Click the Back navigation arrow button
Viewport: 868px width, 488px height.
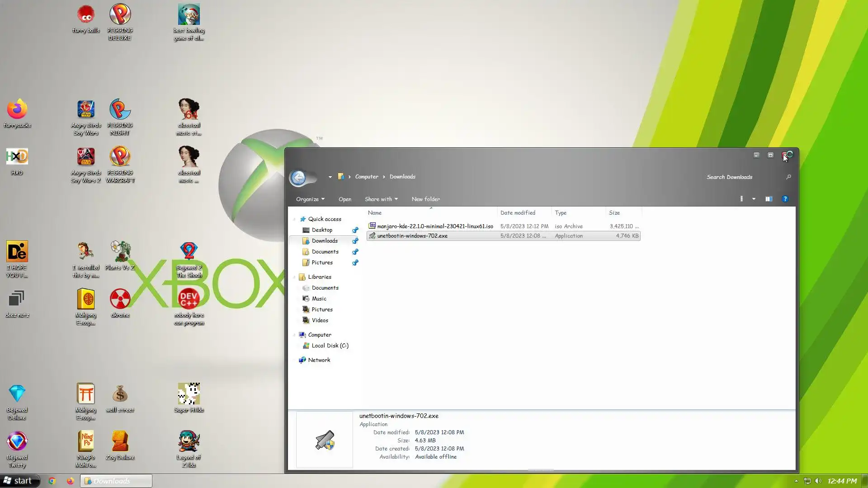298,177
